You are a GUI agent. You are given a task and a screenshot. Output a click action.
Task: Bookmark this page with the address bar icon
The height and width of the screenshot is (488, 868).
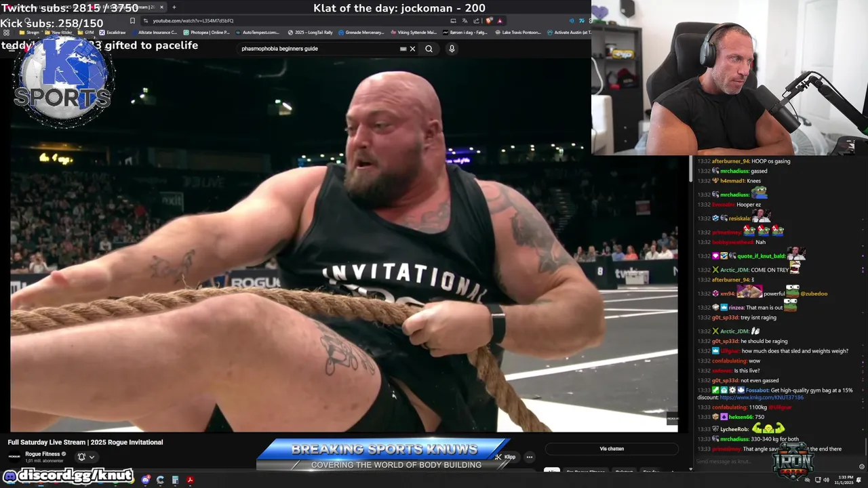132,20
